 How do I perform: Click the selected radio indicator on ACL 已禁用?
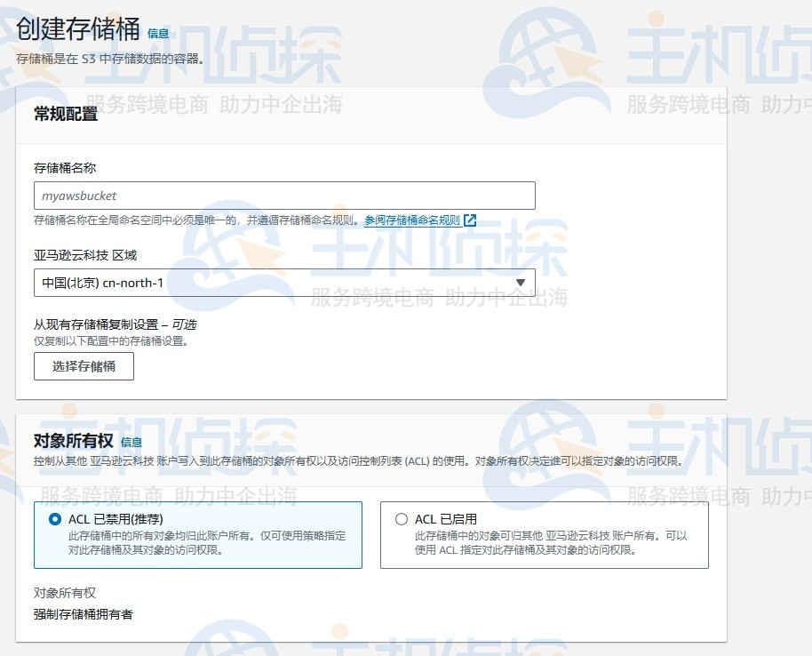click(52, 518)
